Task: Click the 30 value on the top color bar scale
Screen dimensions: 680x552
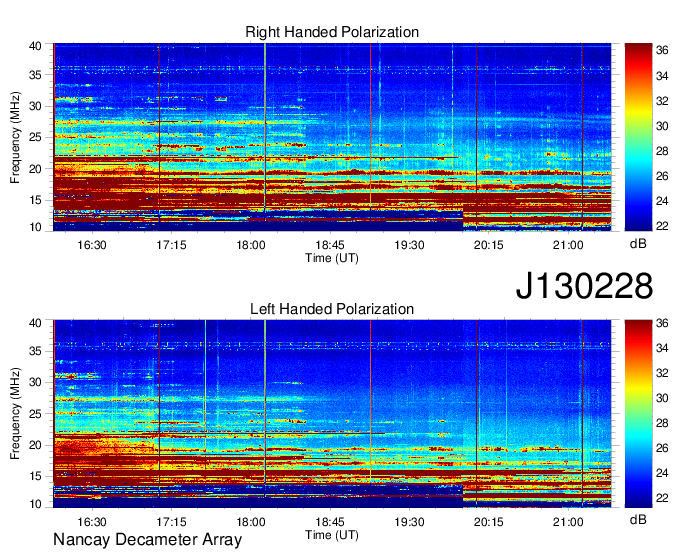Action: tap(662, 126)
